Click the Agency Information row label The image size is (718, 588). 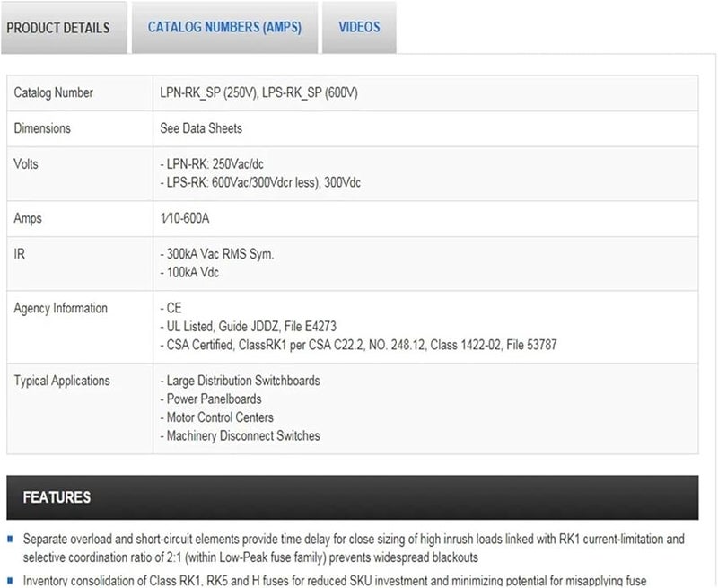pyautogui.click(x=61, y=308)
